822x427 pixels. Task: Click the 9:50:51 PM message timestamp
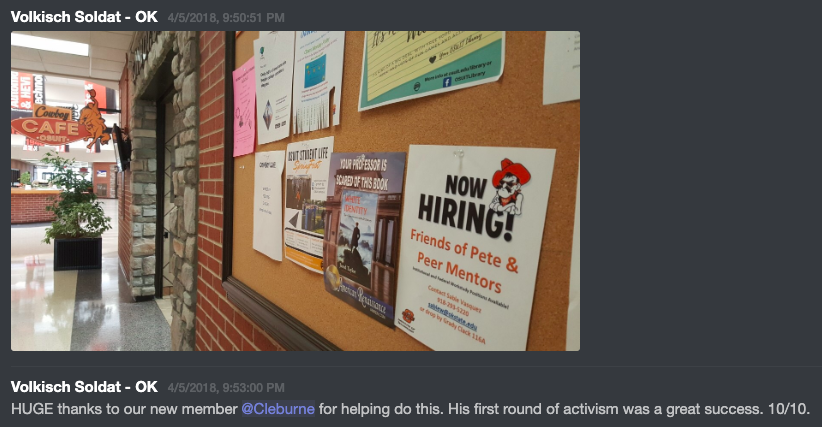226,18
